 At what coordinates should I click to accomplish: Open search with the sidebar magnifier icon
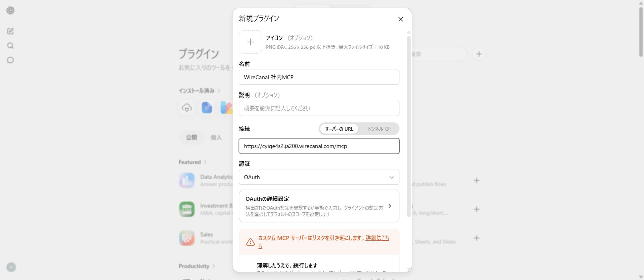(x=10, y=46)
